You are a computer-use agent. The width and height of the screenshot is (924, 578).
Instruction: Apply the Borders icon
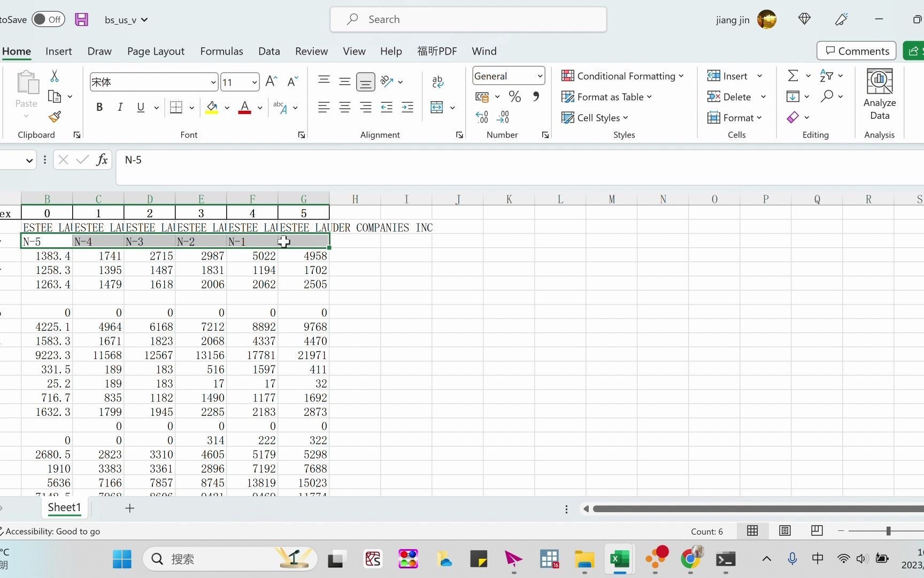[x=176, y=107]
